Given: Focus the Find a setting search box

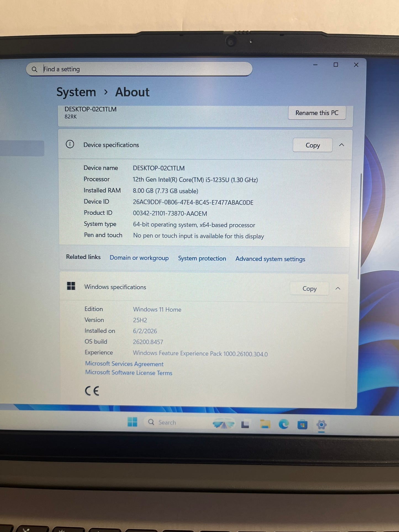Looking at the screenshot, I should click(x=139, y=69).
